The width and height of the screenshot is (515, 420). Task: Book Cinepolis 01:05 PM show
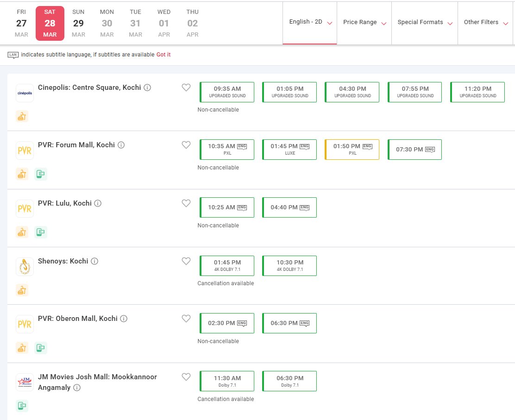pyautogui.click(x=289, y=92)
